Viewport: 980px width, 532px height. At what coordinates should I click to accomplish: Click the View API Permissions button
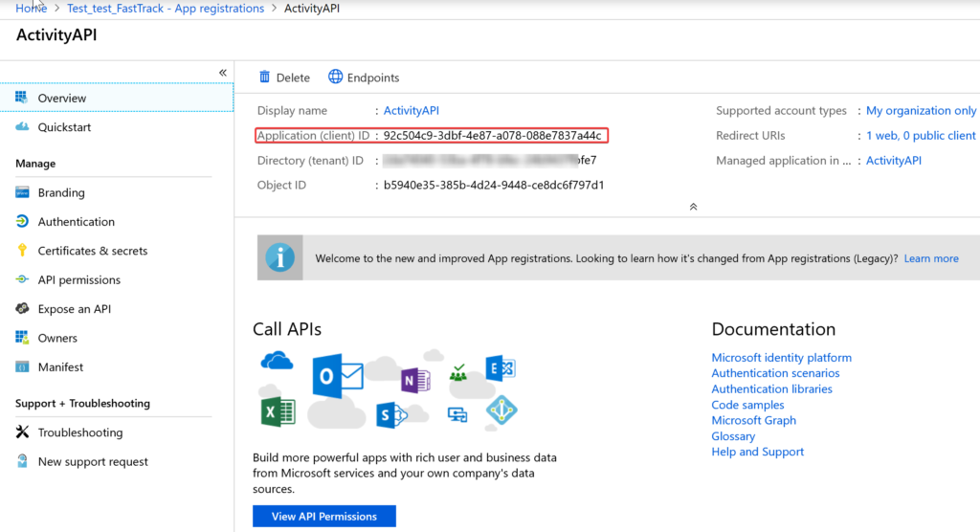pyautogui.click(x=324, y=516)
